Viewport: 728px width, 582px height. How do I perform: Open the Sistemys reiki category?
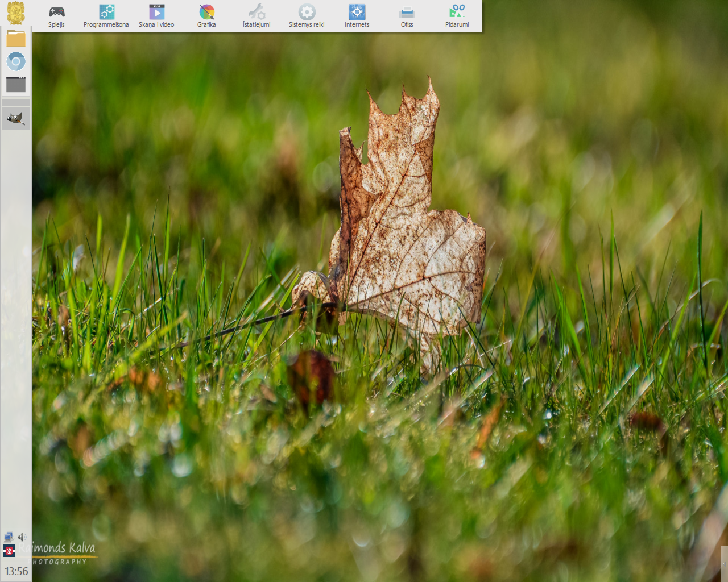point(307,16)
